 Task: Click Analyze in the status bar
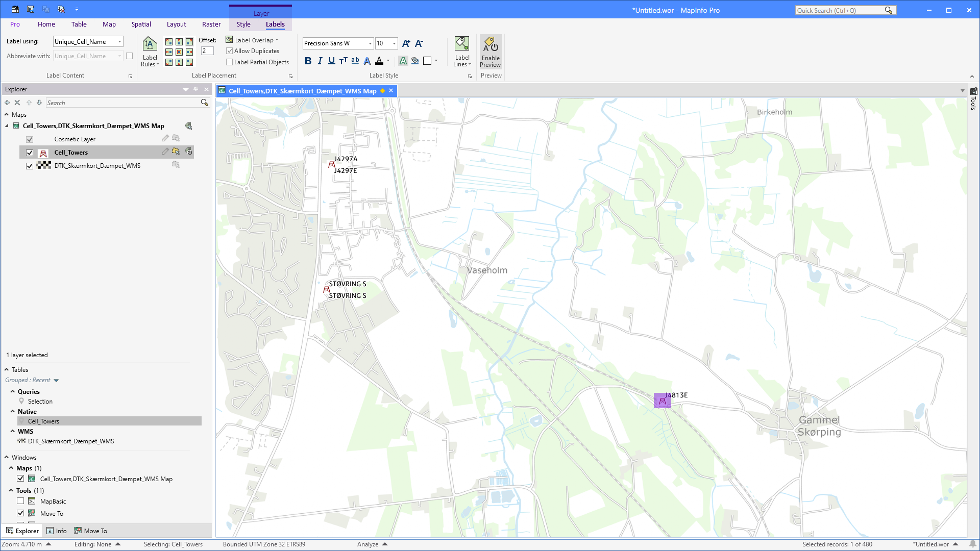tap(367, 544)
